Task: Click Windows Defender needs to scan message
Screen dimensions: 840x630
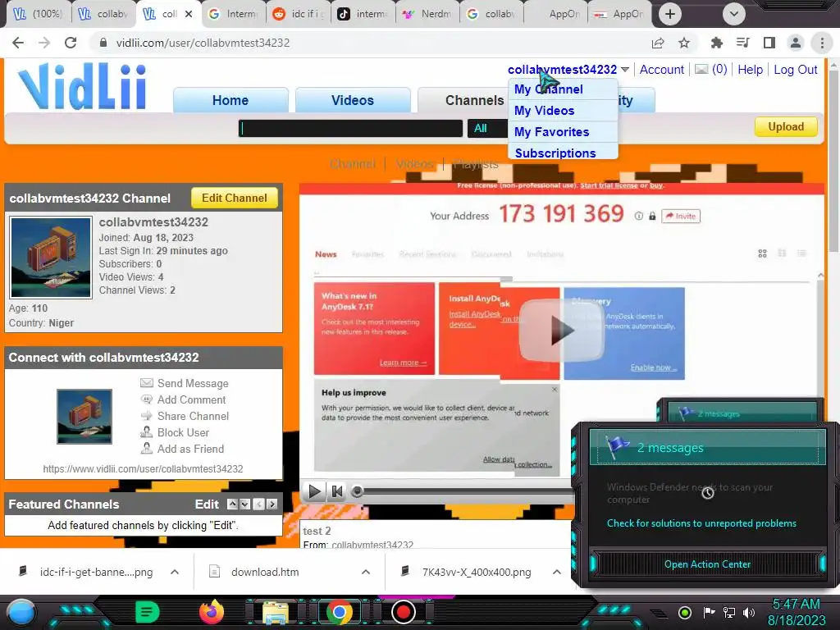Action: click(690, 493)
